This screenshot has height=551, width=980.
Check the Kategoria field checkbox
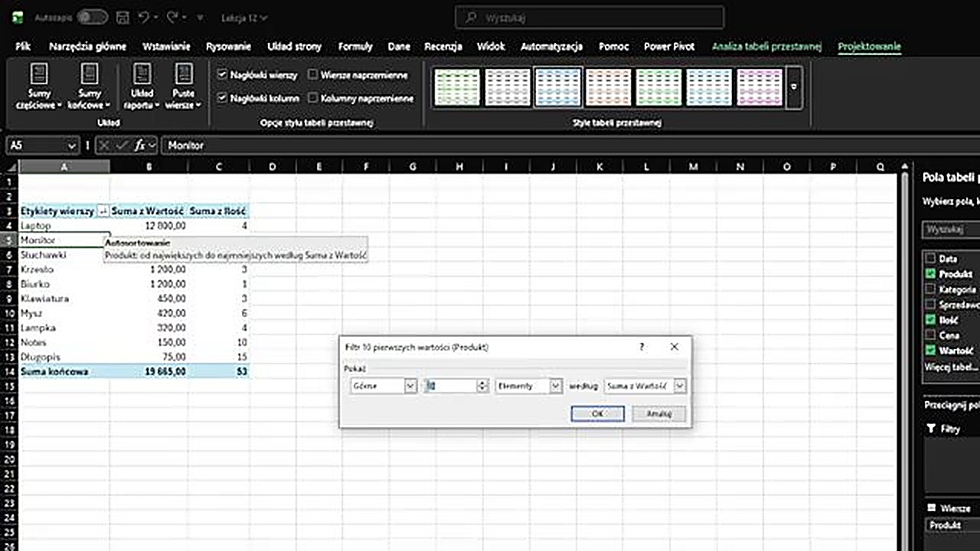pyautogui.click(x=930, y=289)
